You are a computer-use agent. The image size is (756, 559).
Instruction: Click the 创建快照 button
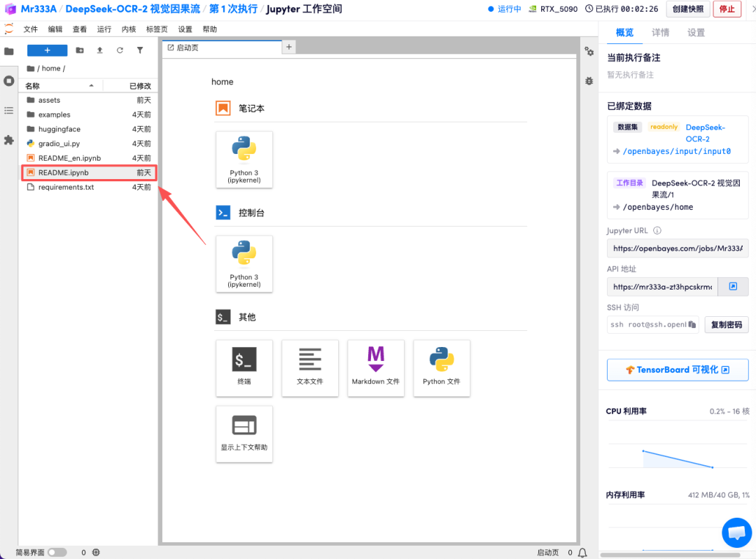point(688,8)
